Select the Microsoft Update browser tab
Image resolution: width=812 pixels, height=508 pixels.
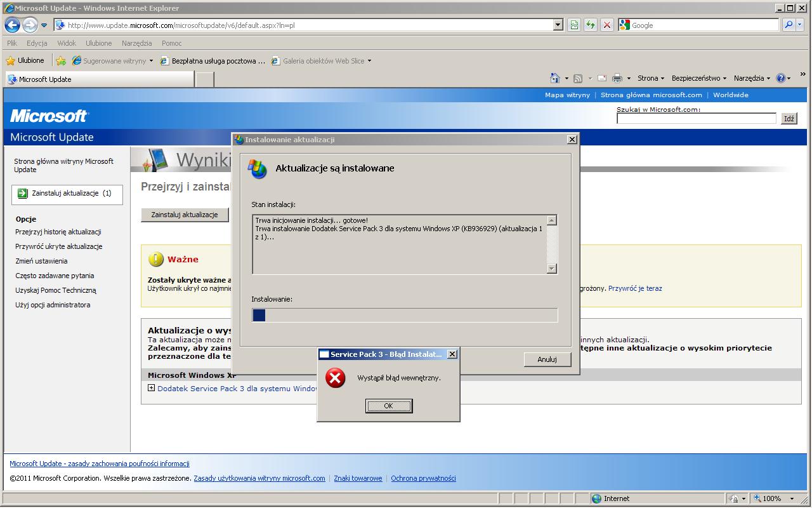tap(100, 79)
